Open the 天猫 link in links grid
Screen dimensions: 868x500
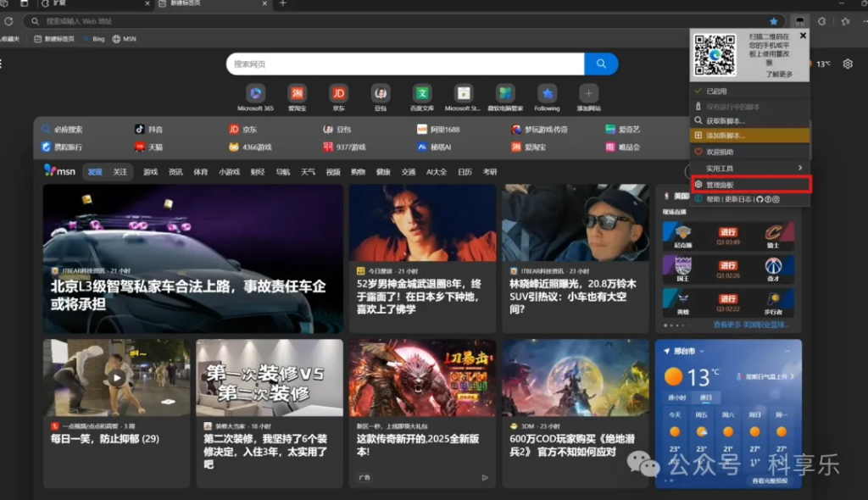pos(149,147)
